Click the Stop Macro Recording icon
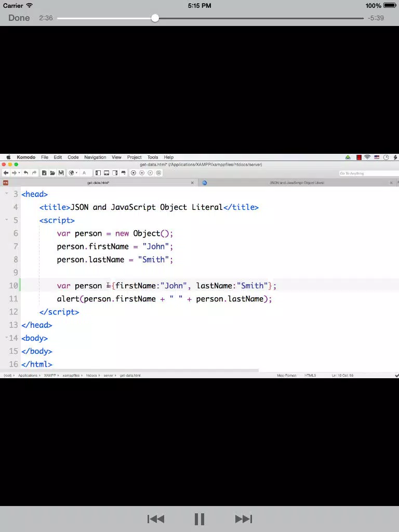The width and height of the screenshot is (399, 532). 142,172
